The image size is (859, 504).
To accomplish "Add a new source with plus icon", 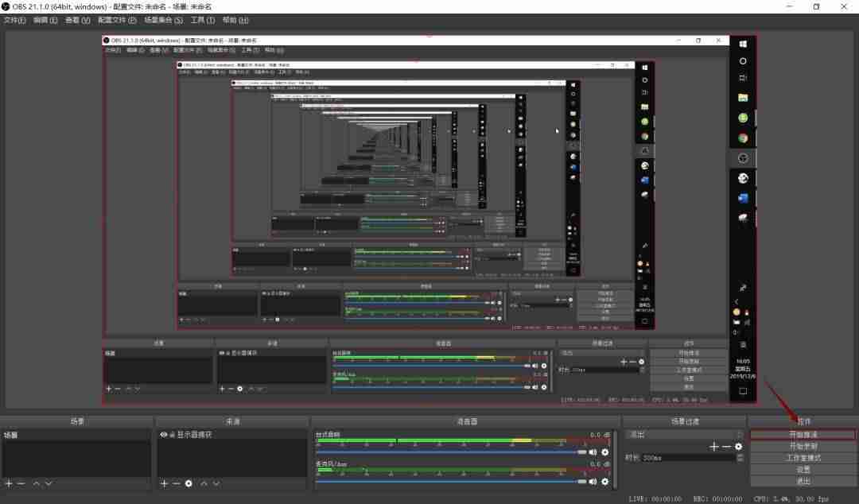I will tap(164, 484).
